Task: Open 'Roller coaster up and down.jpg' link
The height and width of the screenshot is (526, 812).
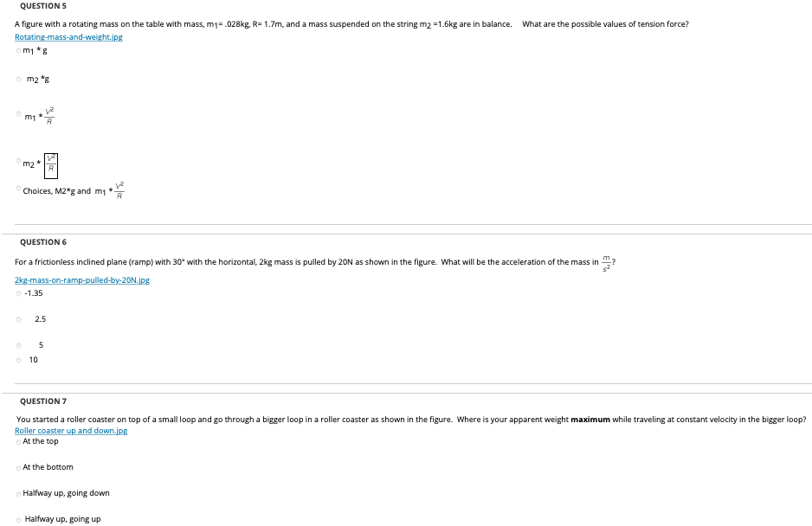Action: coord(71,431)
